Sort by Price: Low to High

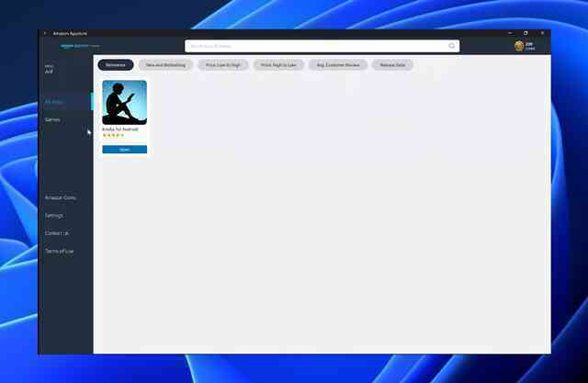(x=222, y=65)
